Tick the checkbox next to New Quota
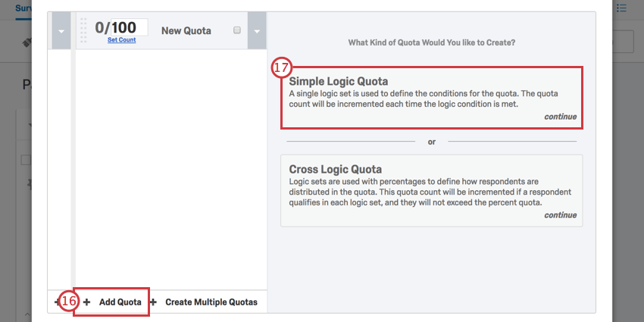The height and width of the screenshot is (322, 644). [237, 30]
